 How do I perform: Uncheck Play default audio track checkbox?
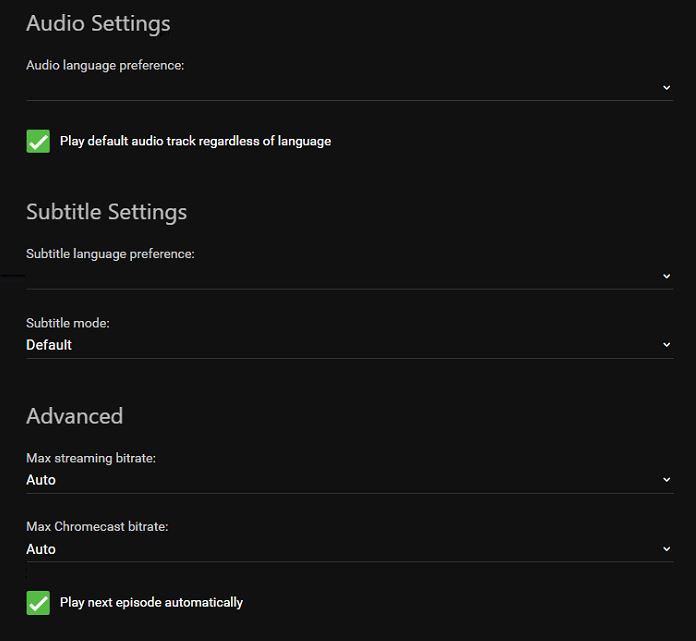tap(38, 141)
